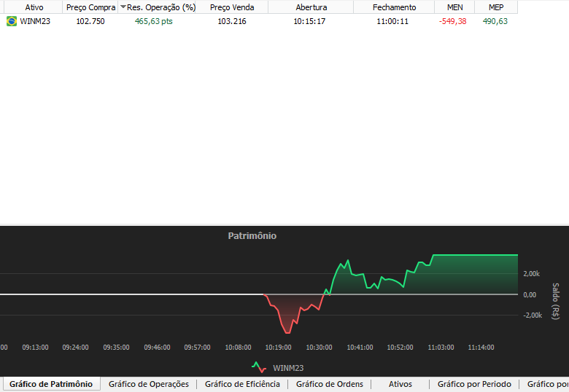Click the 09:13:00 time axis label
The image size is (569, 392).
(35, 348)
